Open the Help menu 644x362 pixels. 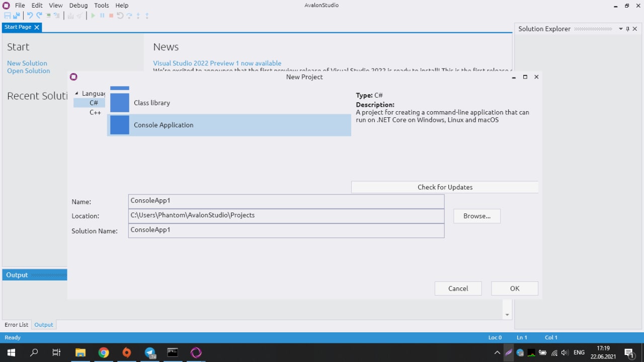click(x=122, y=5)
